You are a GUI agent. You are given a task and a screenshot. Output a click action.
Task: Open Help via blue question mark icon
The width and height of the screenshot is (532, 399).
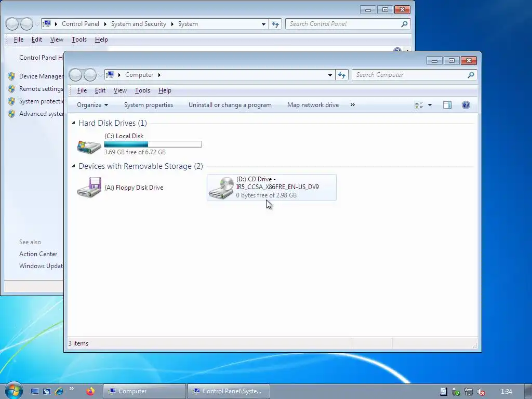[x=466, y=105]
